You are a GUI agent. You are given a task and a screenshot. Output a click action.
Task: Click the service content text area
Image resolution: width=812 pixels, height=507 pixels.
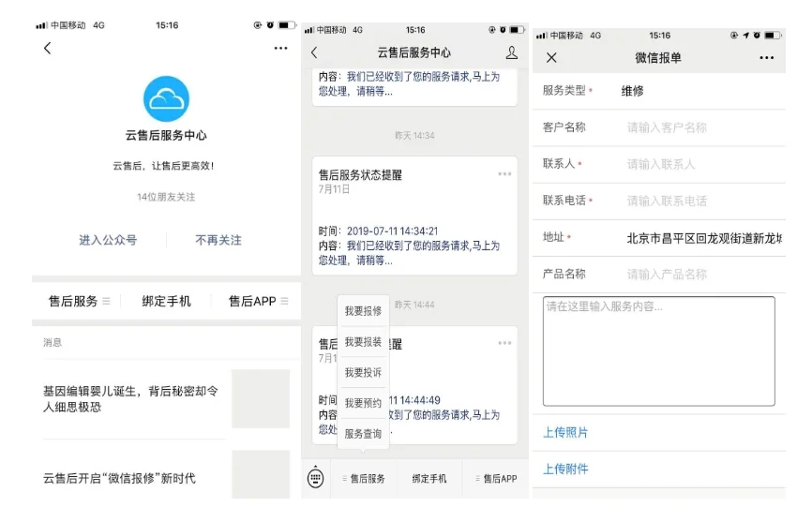[659, 351]
